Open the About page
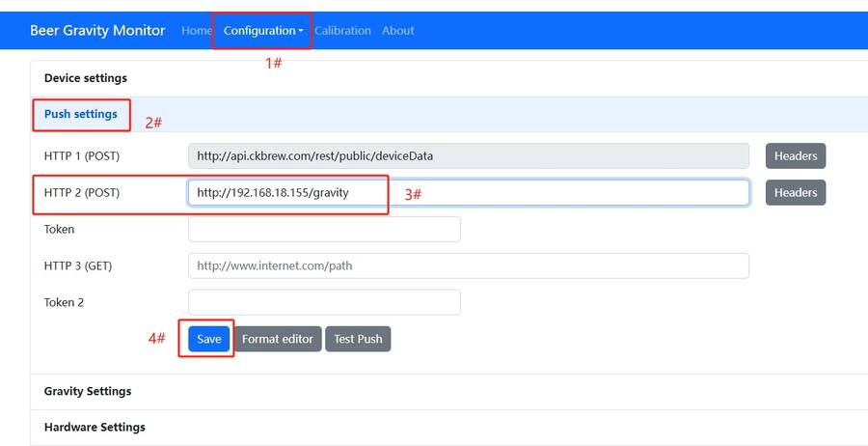Image resolution: width=868 pixels, height=446 pixels. (397, 31)
